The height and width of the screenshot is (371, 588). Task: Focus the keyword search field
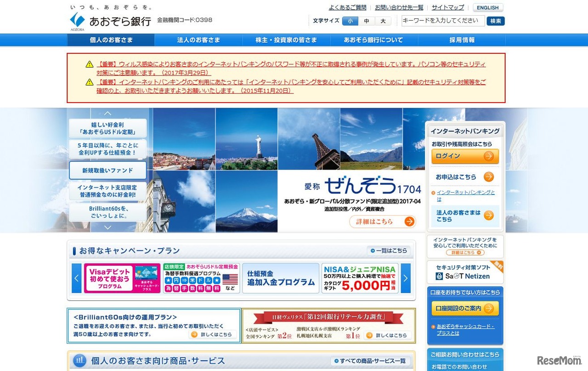pyautogui.click(x=443, y=21)
